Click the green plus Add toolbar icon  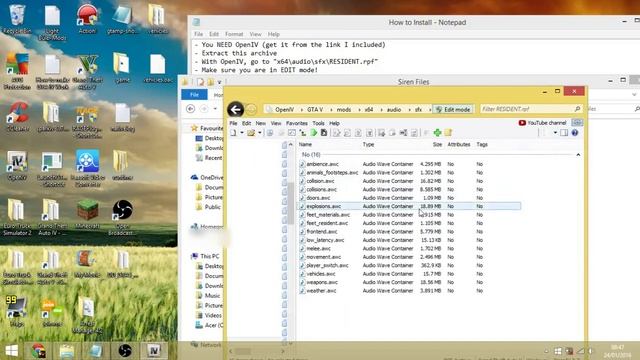click(437, 133)
